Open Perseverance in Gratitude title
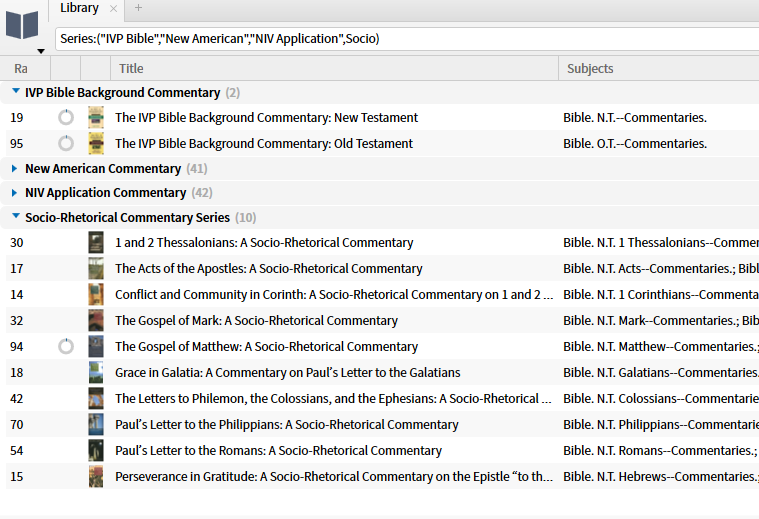759x519 pixels. (x=334, y=477)
